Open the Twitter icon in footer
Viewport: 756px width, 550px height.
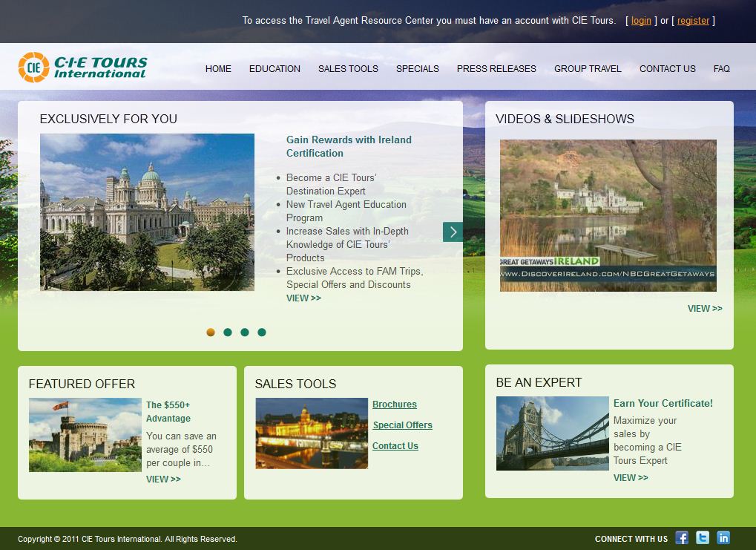click(703, 537)
